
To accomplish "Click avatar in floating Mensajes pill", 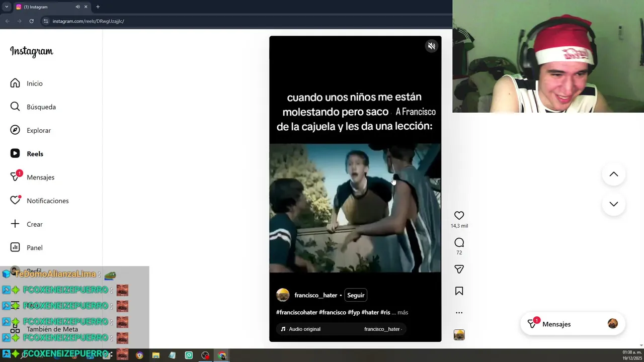I will point(612,324).
